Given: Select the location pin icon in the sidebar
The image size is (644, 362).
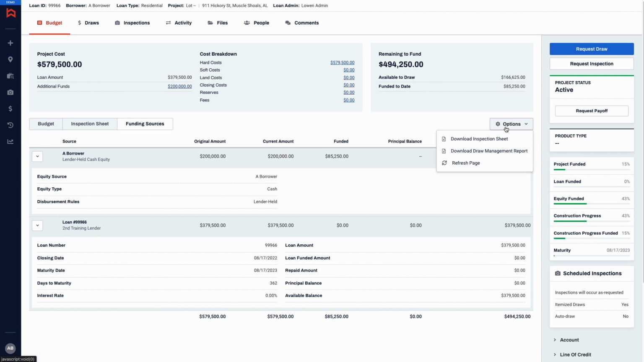Looking at the screenshot, I should pos(10,59).
